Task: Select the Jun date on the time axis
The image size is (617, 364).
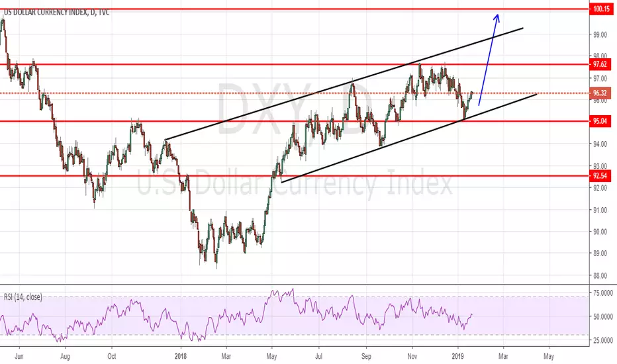Action: click(x=19, y=357)
